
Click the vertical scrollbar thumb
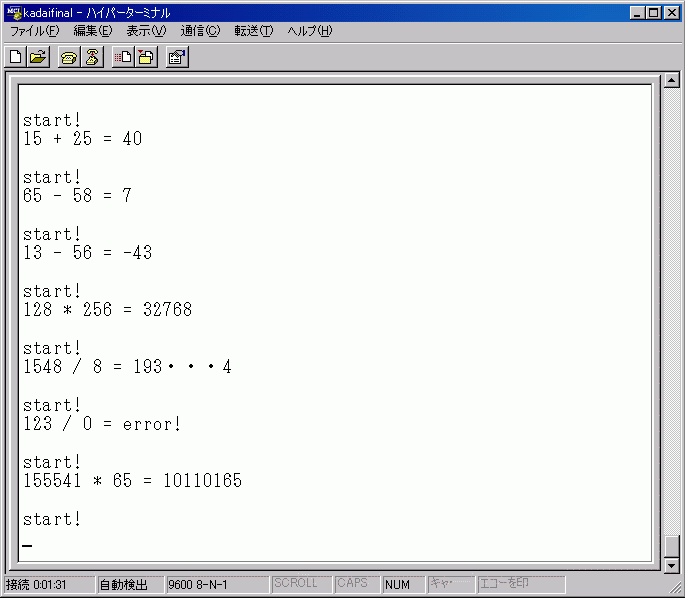point(671,546)
